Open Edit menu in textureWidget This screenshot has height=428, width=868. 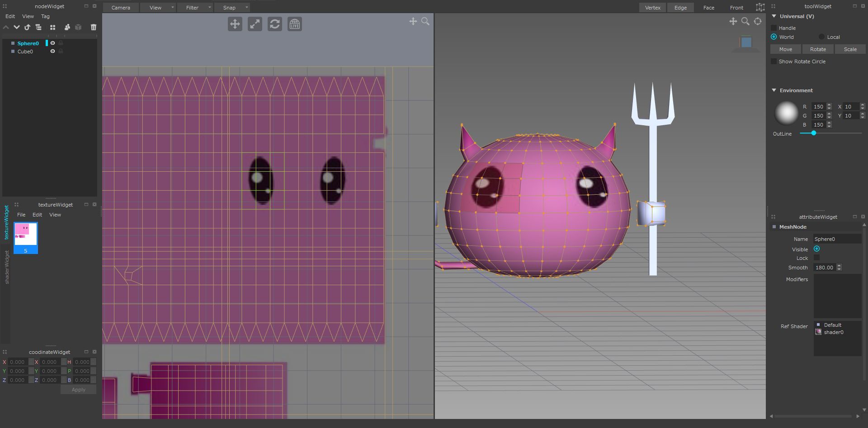click(38, 215)
